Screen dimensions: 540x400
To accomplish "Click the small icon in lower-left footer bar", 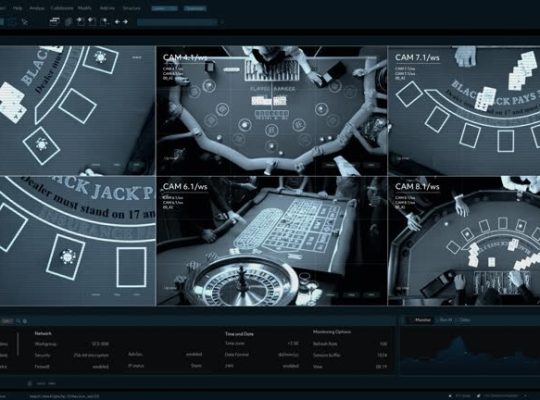I will pos(30,383).
